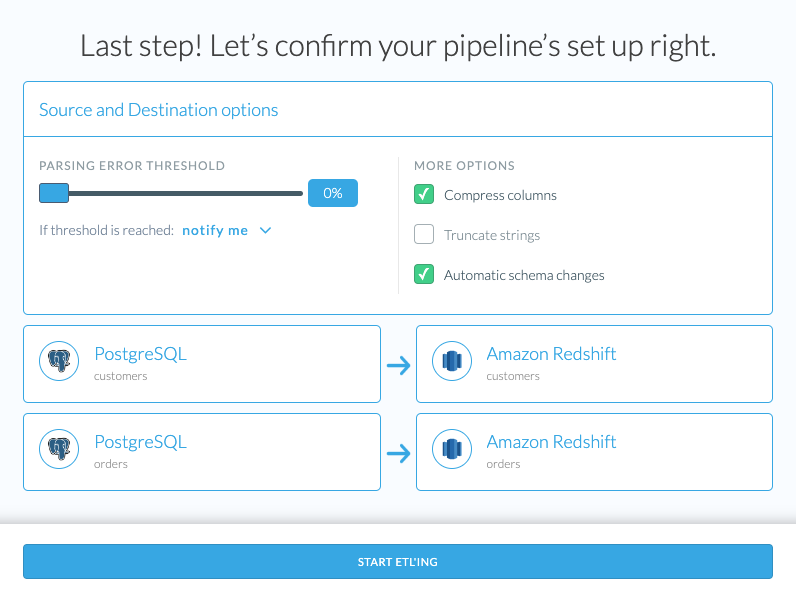Click the chevron next to notify me
796x604 pixels.
coord(266,230)
